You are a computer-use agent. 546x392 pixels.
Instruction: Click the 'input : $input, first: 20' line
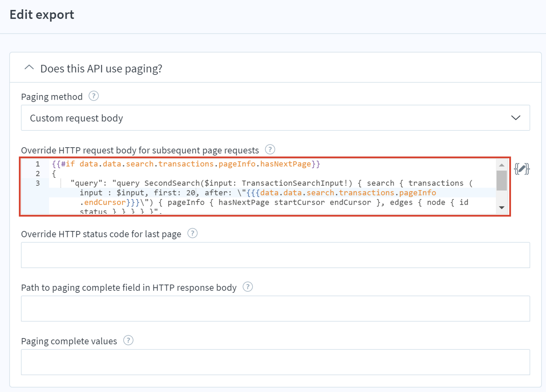click(x=258, y=193)
